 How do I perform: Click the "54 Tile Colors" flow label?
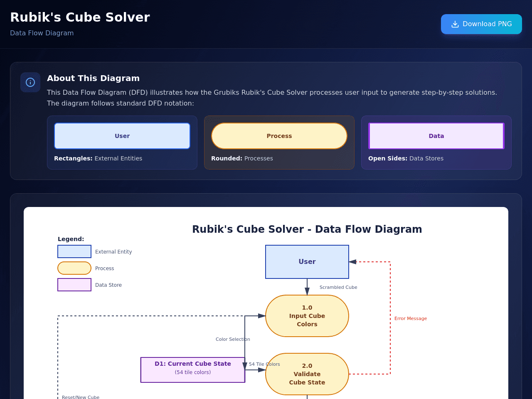pos(264,364)
